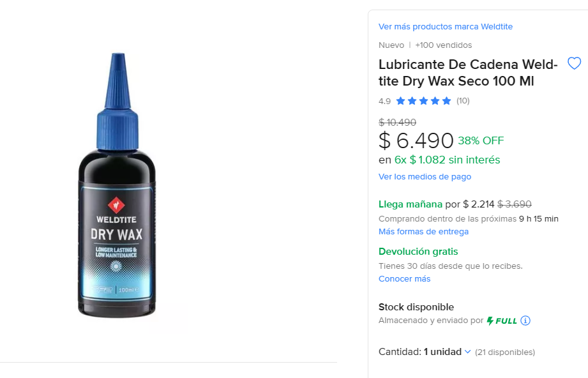
Task: Click the FULL info circle icon
Action: tap(525, 321)
